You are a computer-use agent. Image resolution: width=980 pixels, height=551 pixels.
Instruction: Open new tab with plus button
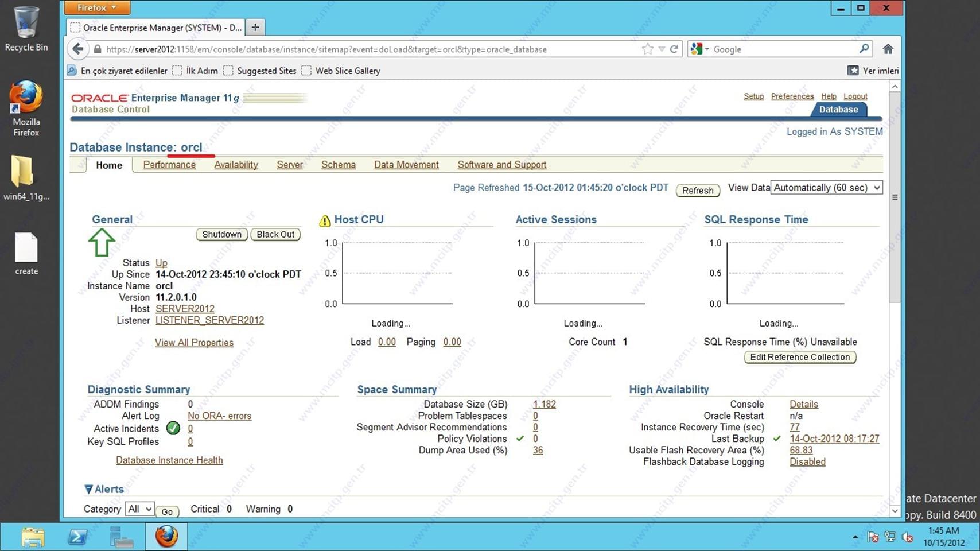tap(255, 27)
